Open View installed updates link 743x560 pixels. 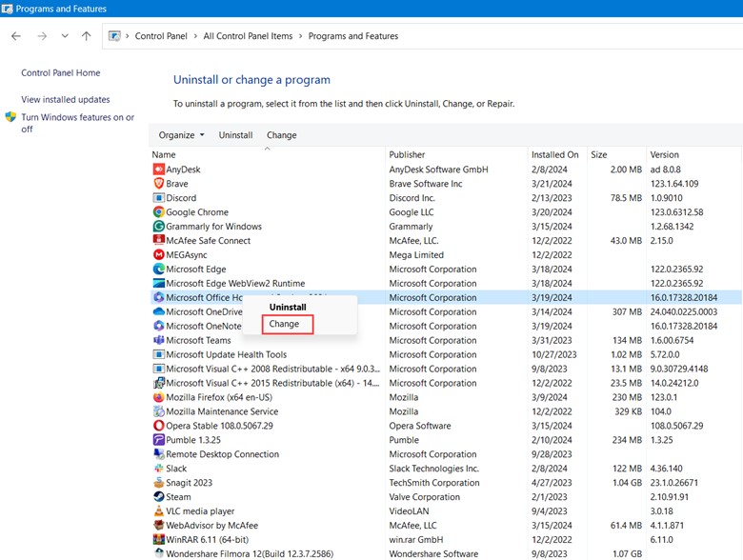[66, 99]
